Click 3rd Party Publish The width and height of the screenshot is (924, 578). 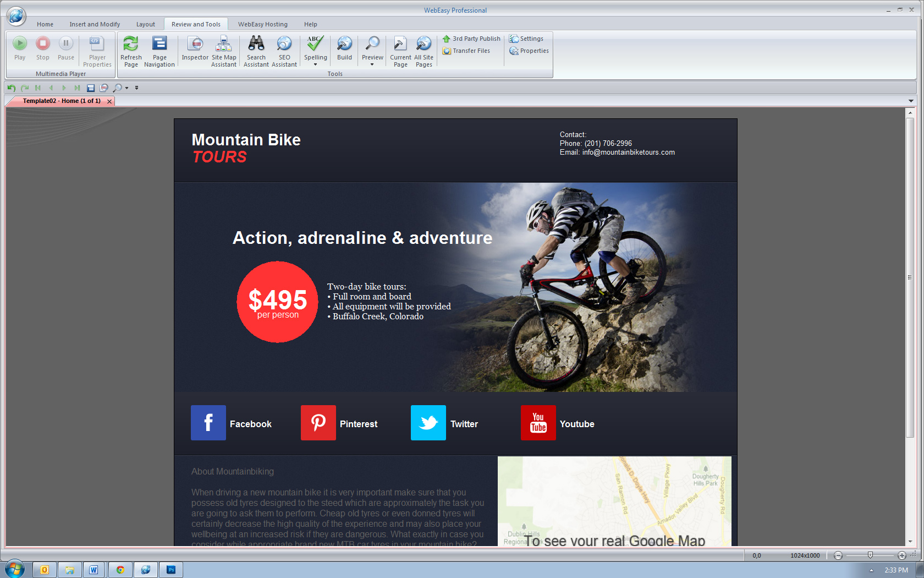tap(471, 39)
